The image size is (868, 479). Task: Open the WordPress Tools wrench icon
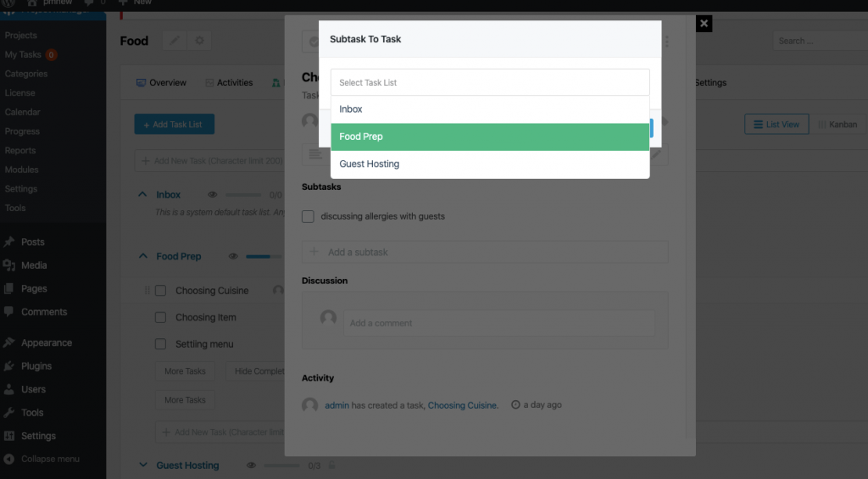(x=8, y=413)
